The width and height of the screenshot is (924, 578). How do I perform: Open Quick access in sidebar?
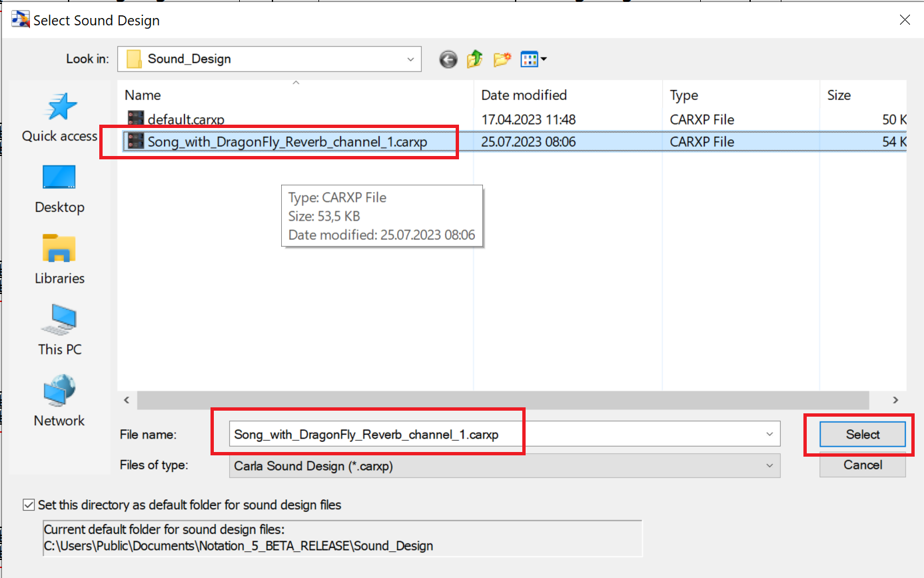[59, 118]
